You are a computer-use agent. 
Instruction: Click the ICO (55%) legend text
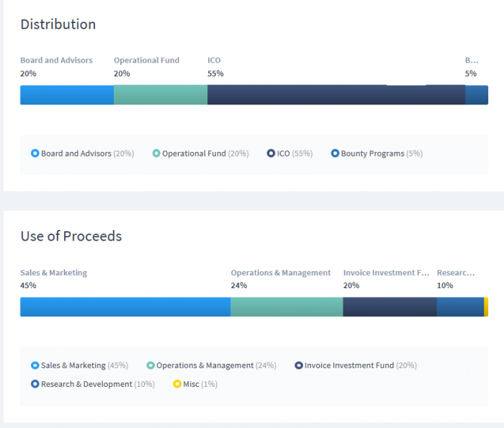coord(294,153)
